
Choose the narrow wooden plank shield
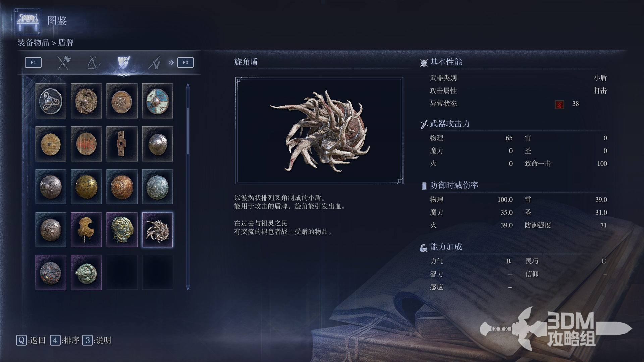pos(122,144)
